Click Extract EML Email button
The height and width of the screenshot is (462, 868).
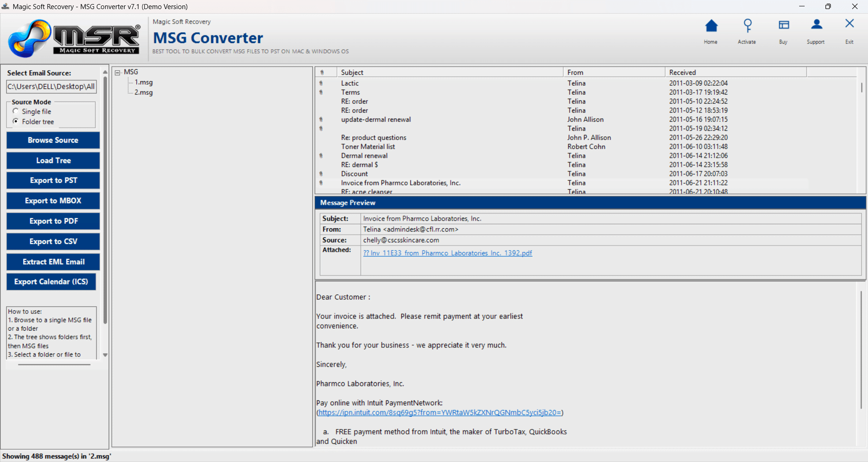(x=53, y=262)
